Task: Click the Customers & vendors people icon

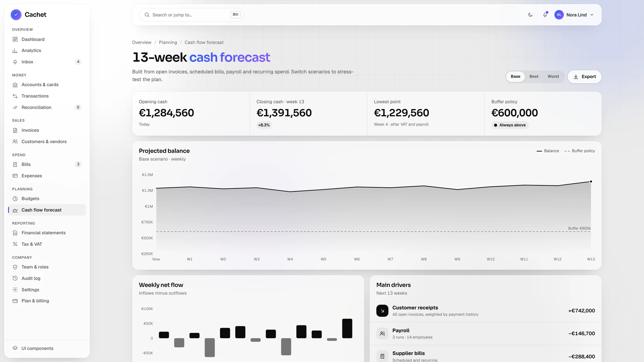Action: (15, 142)
